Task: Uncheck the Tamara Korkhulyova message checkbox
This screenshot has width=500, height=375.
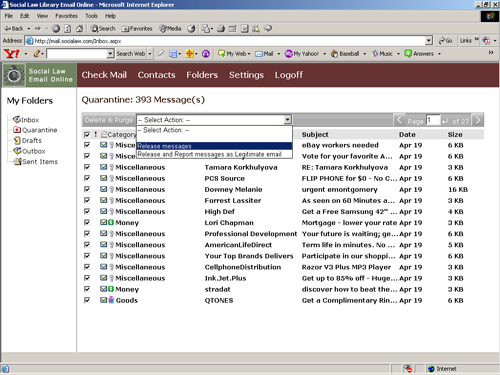Action: [87, 167]
